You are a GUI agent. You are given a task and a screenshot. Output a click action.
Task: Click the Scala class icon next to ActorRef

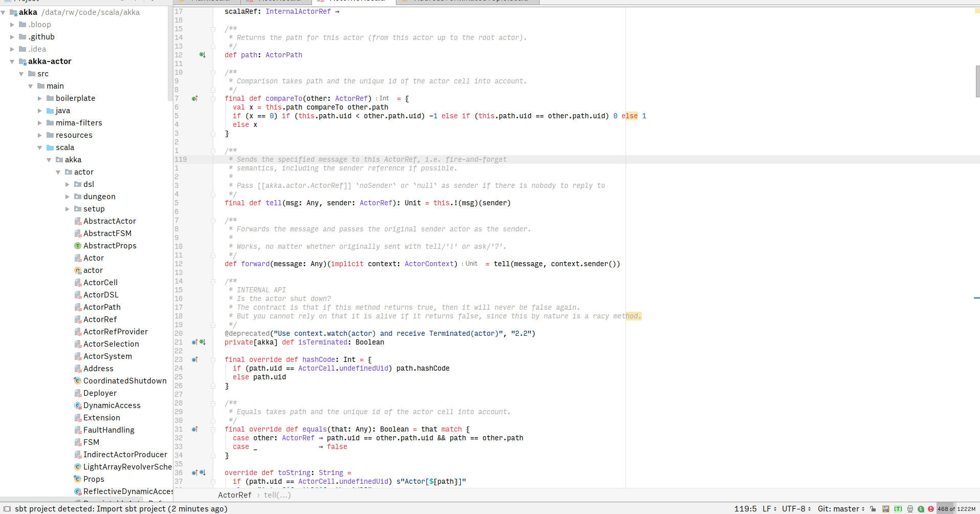(78, 319)
